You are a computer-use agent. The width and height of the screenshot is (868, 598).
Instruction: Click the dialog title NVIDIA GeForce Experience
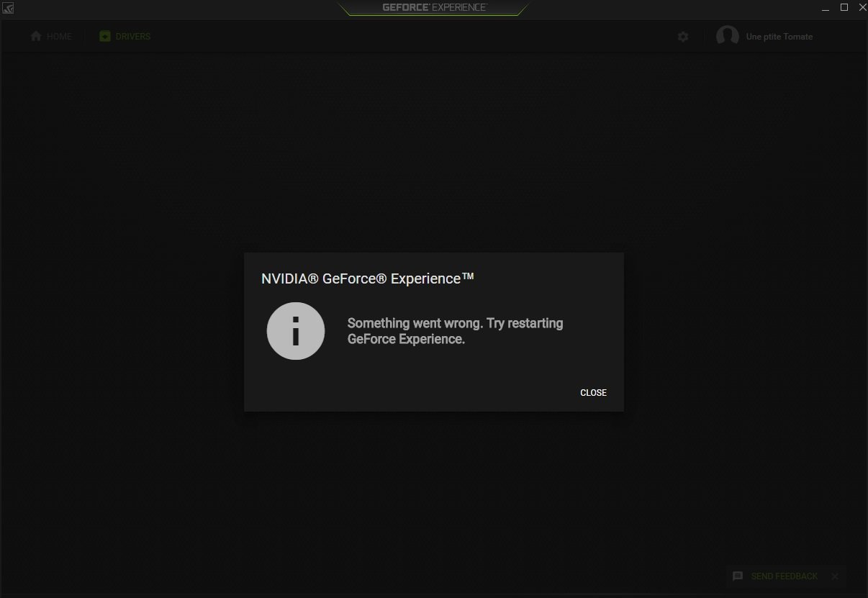point(368,278)
